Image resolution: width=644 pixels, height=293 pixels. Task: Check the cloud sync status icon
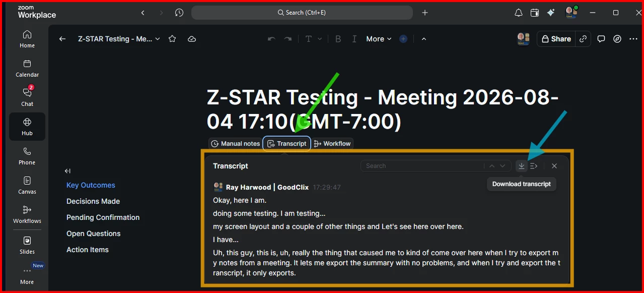192,39
